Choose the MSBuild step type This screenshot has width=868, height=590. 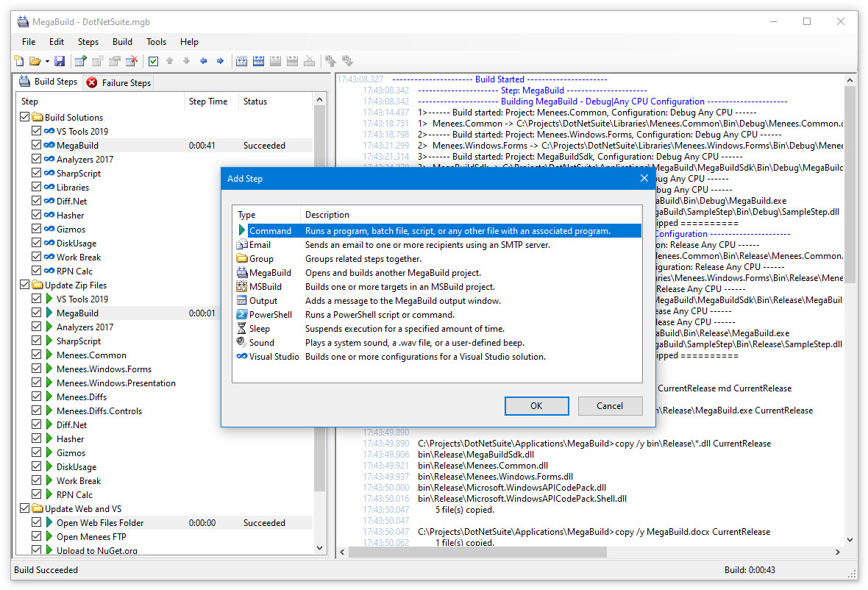pos(266,286)
